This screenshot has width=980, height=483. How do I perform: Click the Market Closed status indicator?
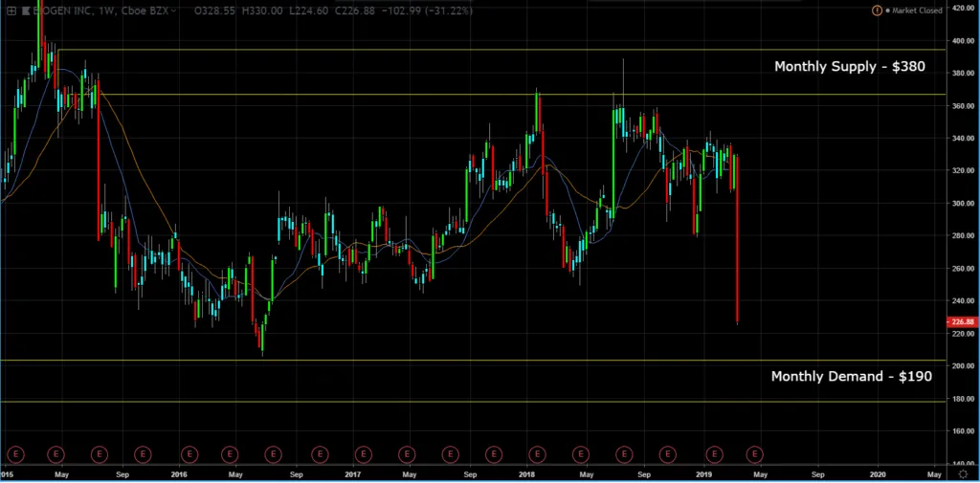[x=913, y=10]
